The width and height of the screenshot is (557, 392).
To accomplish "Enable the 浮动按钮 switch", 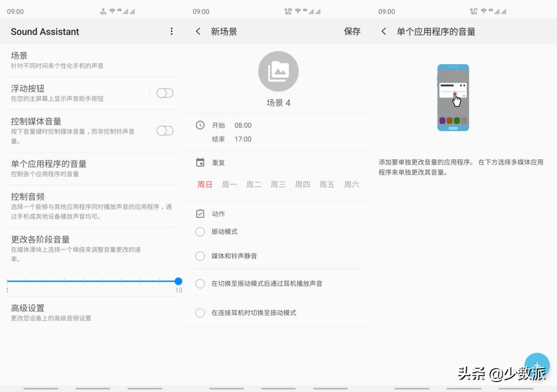I will click(165, 93).
